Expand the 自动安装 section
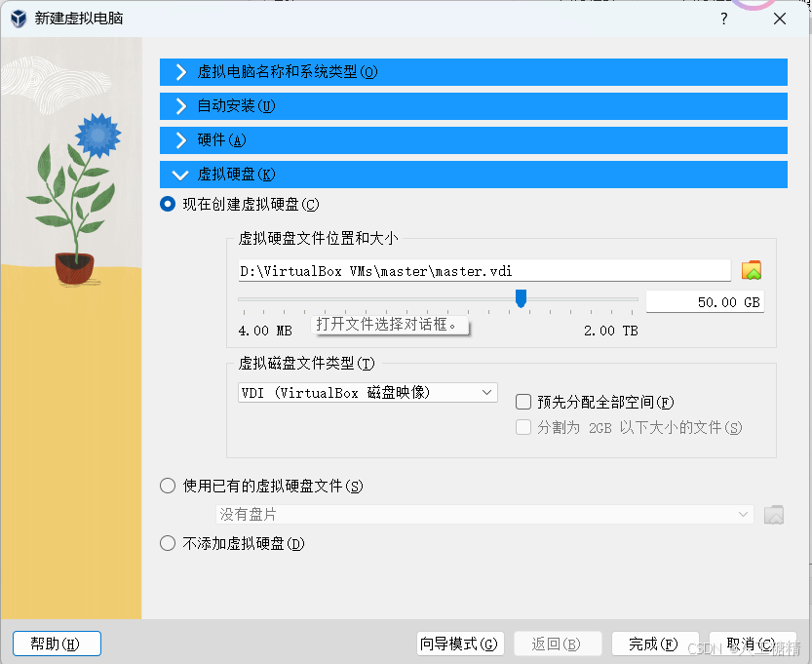This screenshot has height=664, width=812. (474, 106)
